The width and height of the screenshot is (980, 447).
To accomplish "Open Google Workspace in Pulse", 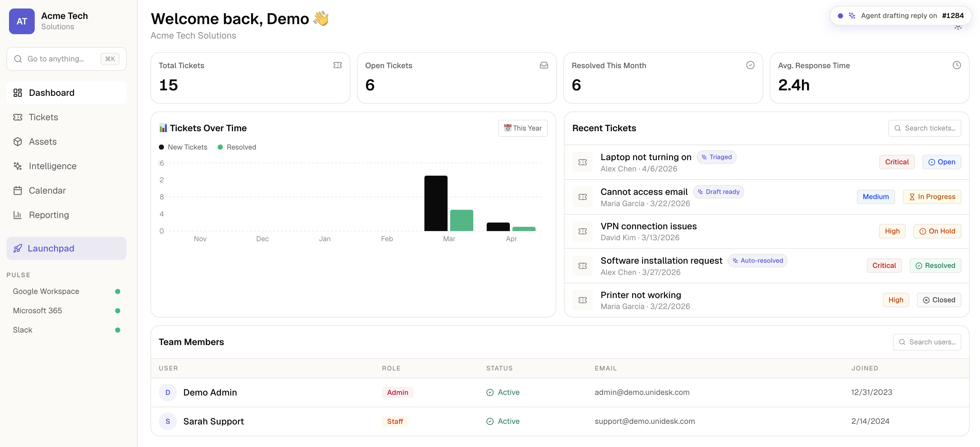I will coord(67,291).
